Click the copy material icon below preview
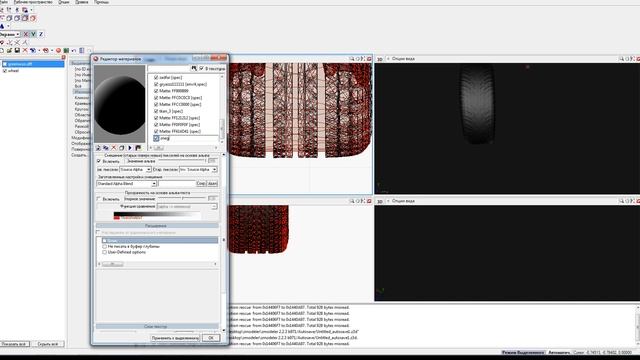The width and height of the screenshot is (640, 360). 106,148
